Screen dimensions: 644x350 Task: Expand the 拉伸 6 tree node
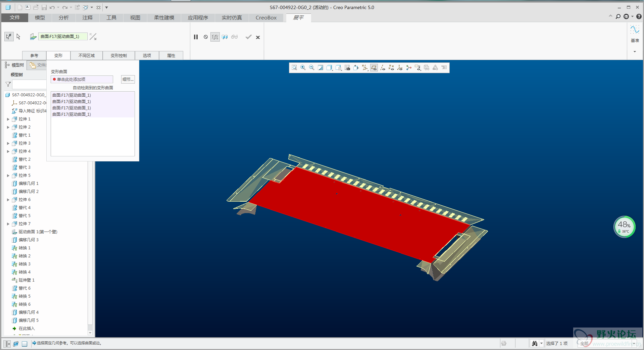(x=8, y=200)
